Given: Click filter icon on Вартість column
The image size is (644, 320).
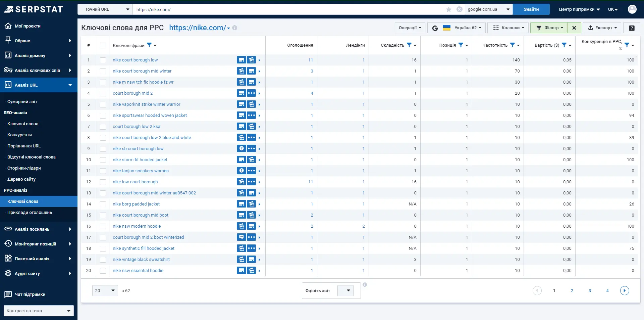Looking at the screenshot, I should [564, 45].
